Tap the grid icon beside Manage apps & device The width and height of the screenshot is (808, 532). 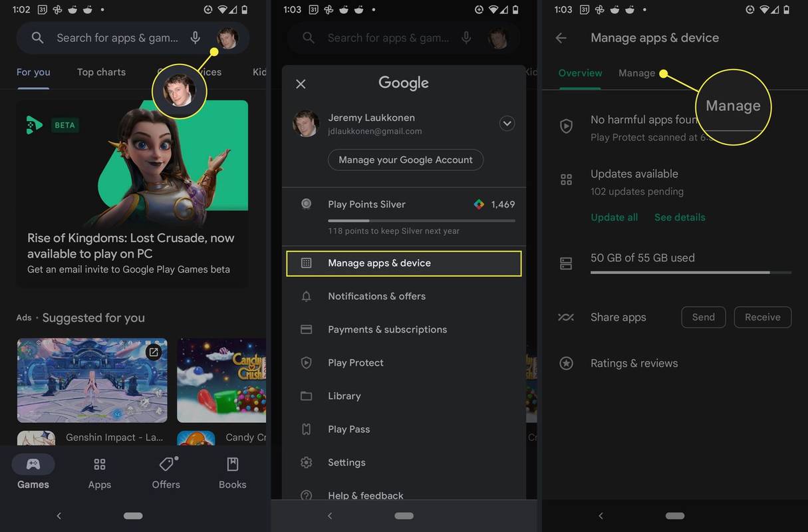[306, 263]
